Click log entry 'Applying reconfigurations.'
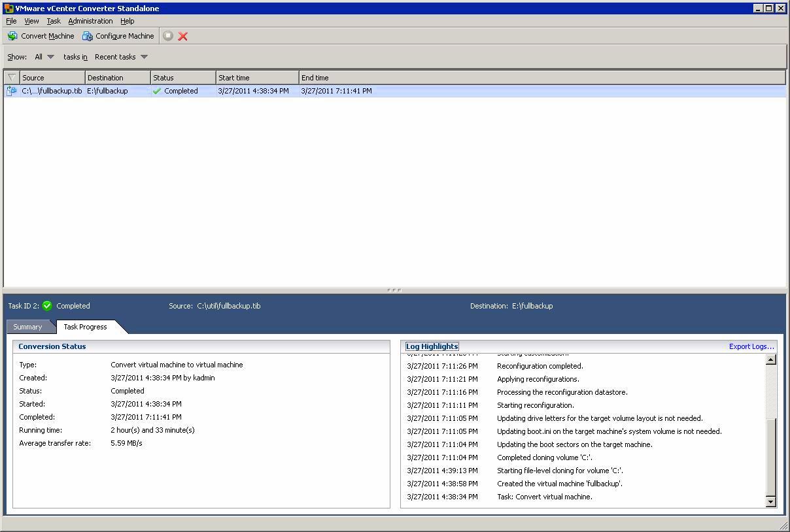This screenshot has width=790, height=532. pos(538,379)
